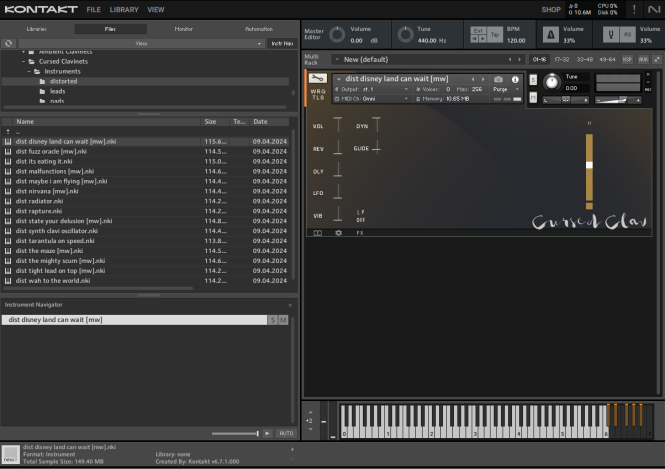Click the exclamation mark alert icon

point(633,9)
